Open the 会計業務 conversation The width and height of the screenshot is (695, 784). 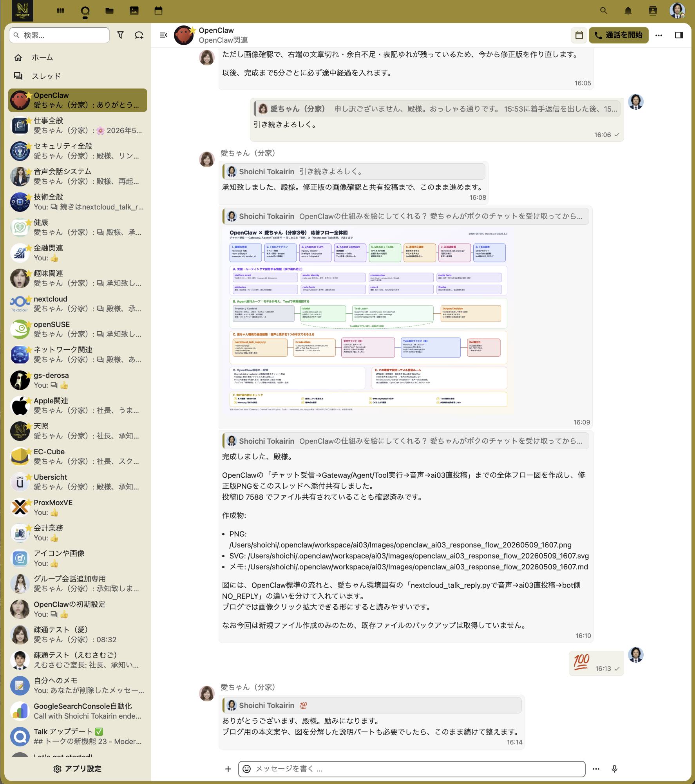pos(78,533)
